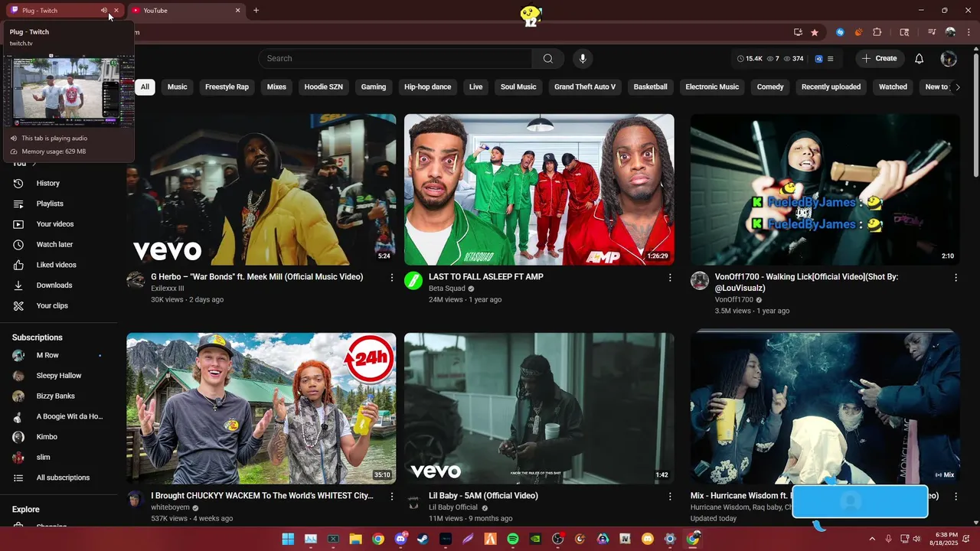This screenshot has height=551, width=980.
Task: Select the Comedy chip
Action: [x=770, y=86]
